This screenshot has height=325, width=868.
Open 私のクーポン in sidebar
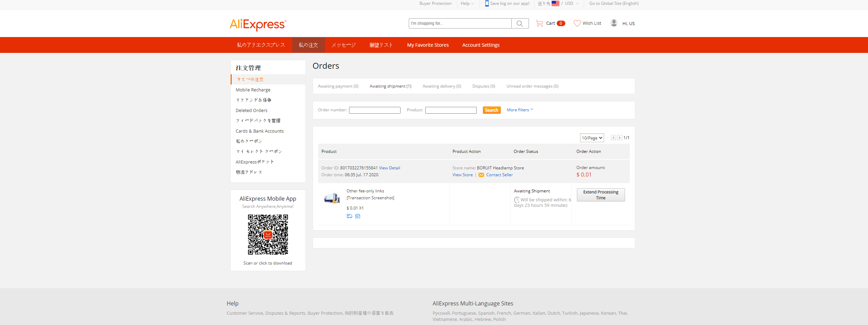[249, 141]
